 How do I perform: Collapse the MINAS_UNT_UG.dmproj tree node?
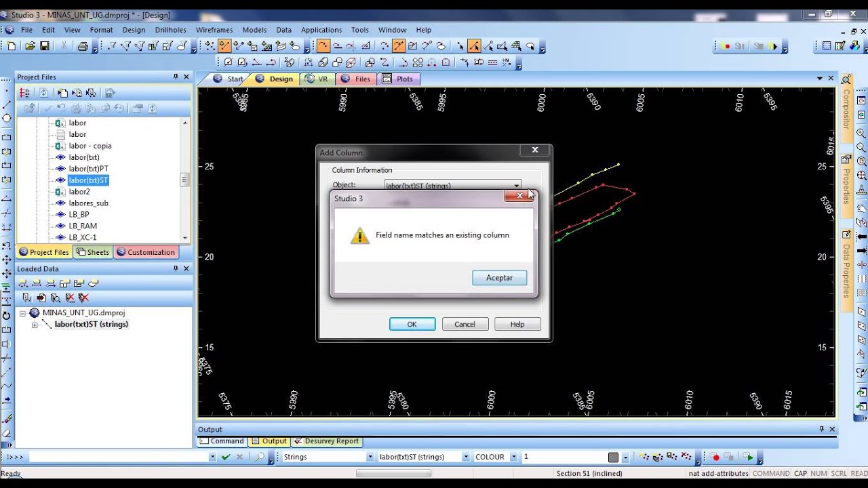pyautogui.click(x=22, y=313)
